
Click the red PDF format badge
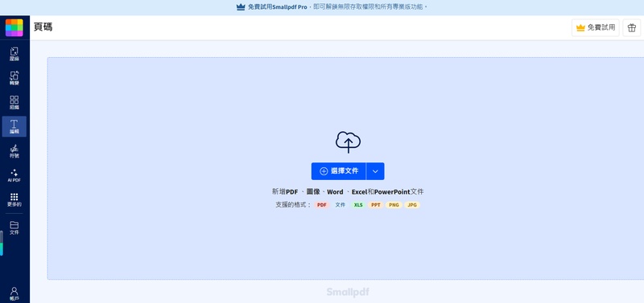click(x=322, y=205)
